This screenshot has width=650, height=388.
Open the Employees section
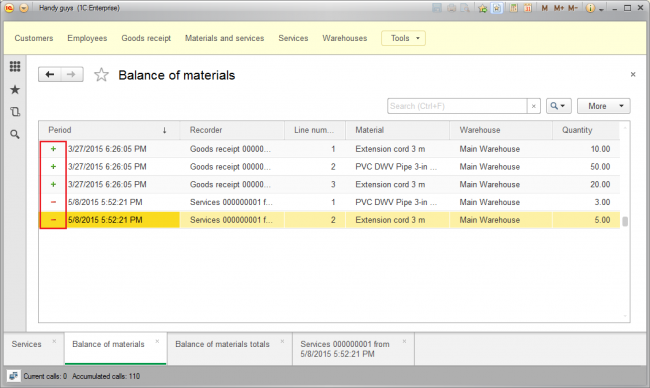pos(87,38)
